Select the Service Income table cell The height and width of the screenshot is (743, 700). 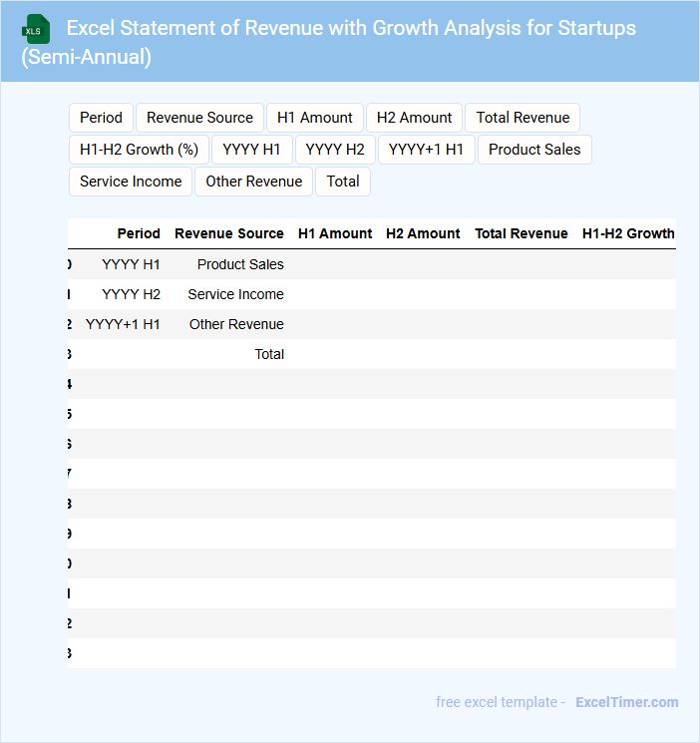coord(235,294)
